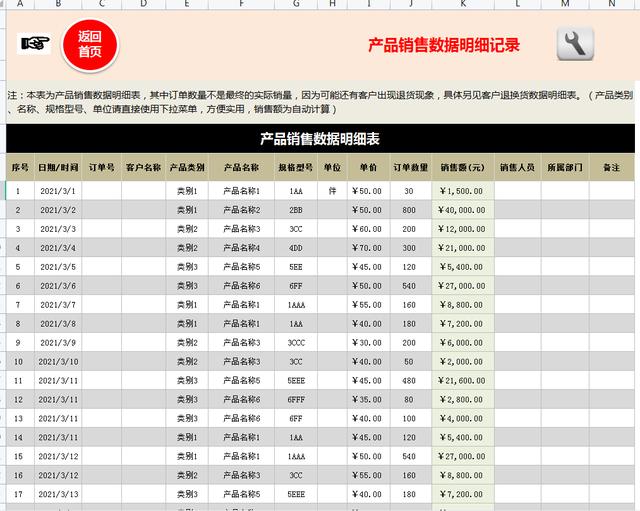Select empty 销售人员 cell in row 1
This screenshot has height=511, width=640.
518,191
